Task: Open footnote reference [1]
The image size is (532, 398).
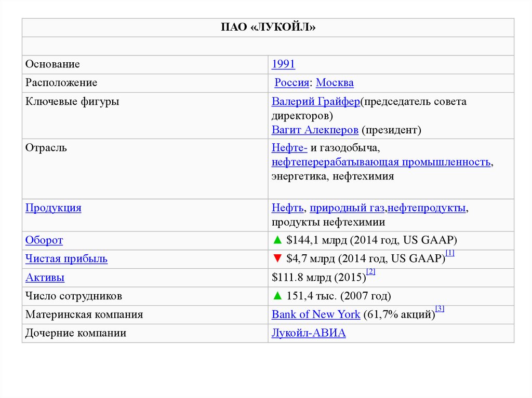Action: tap(450, 253)
